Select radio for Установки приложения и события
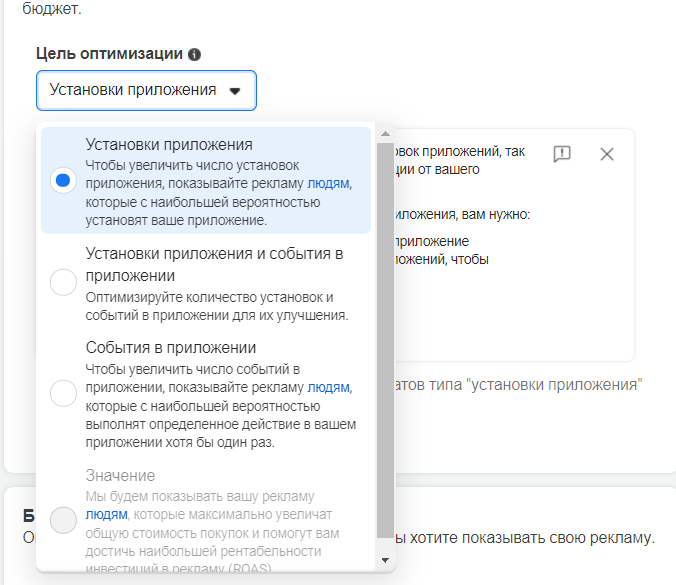Viewport: 676px width, 585px height. pos(63,283)
